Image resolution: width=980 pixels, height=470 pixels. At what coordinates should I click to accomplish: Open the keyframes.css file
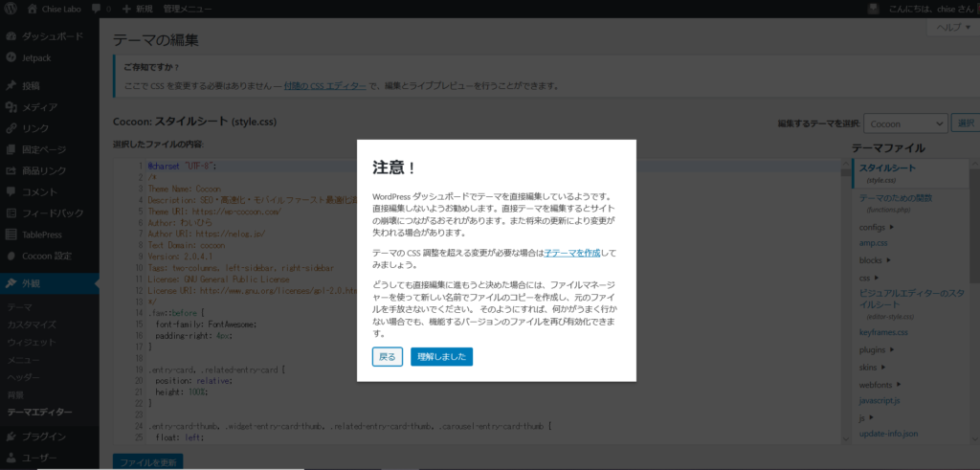tap(883, 332)
